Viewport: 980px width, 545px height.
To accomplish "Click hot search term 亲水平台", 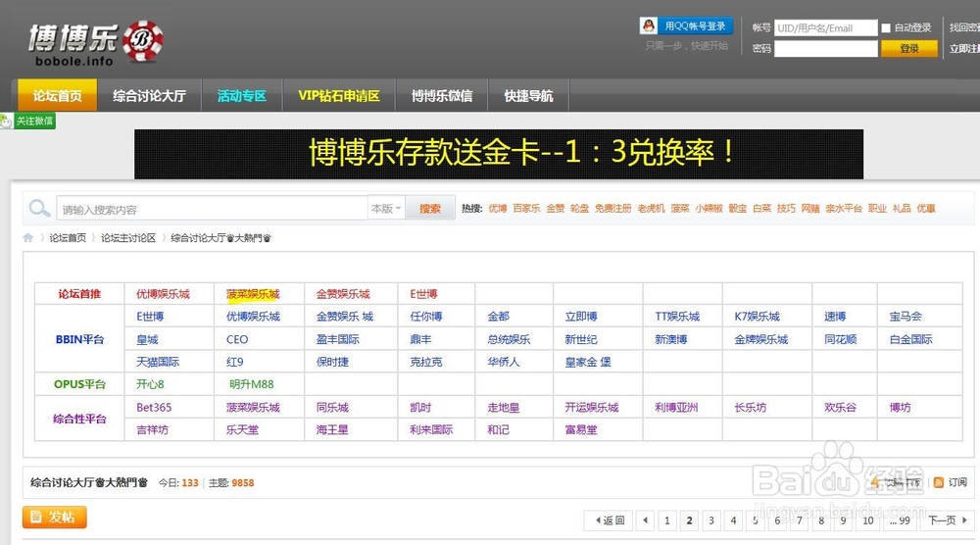I will (843, 208).
